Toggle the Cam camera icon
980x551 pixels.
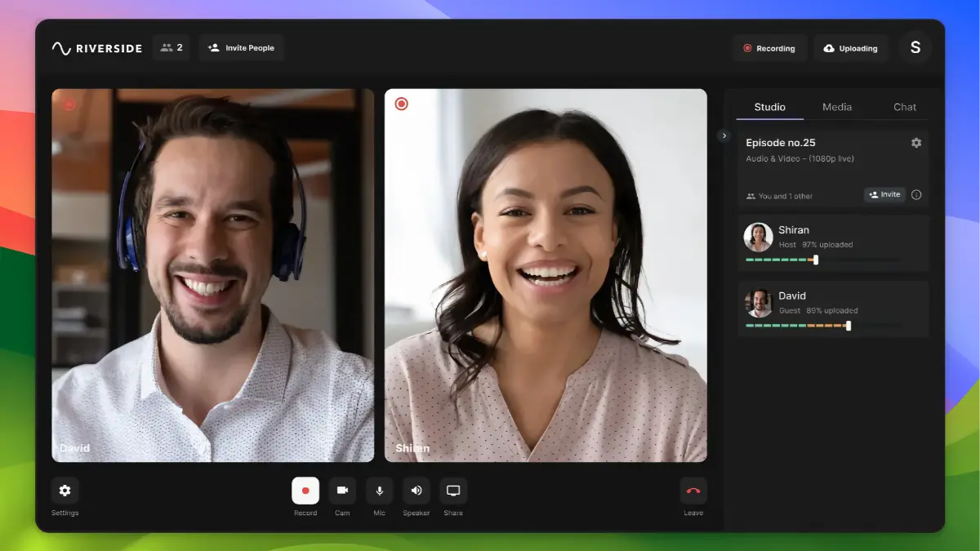(x=342, y=491)
